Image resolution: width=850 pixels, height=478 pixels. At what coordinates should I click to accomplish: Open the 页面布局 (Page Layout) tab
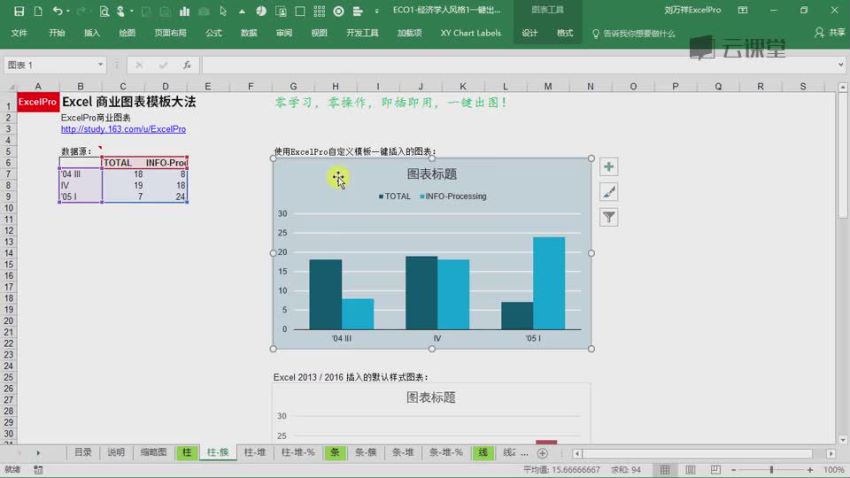coord(170,33)
